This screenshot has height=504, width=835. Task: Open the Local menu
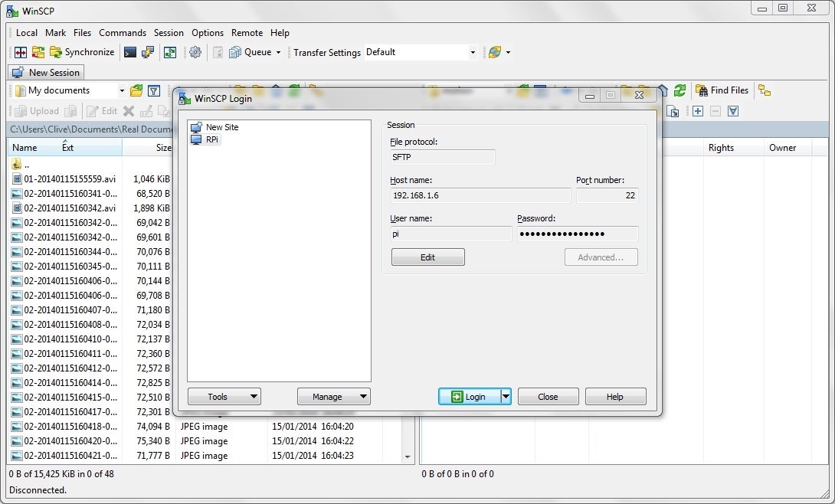27,33
